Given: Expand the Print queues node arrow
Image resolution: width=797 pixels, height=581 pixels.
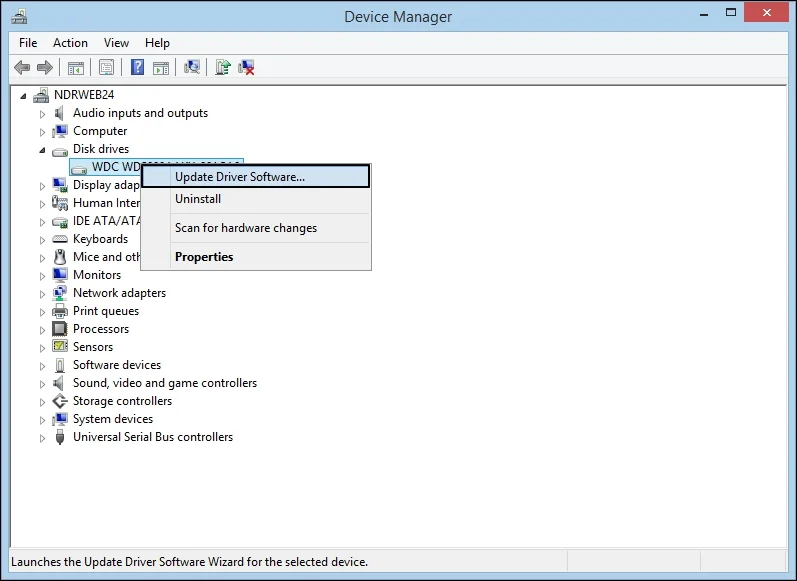Looking at the screenshot, I should tap(42, 312).
